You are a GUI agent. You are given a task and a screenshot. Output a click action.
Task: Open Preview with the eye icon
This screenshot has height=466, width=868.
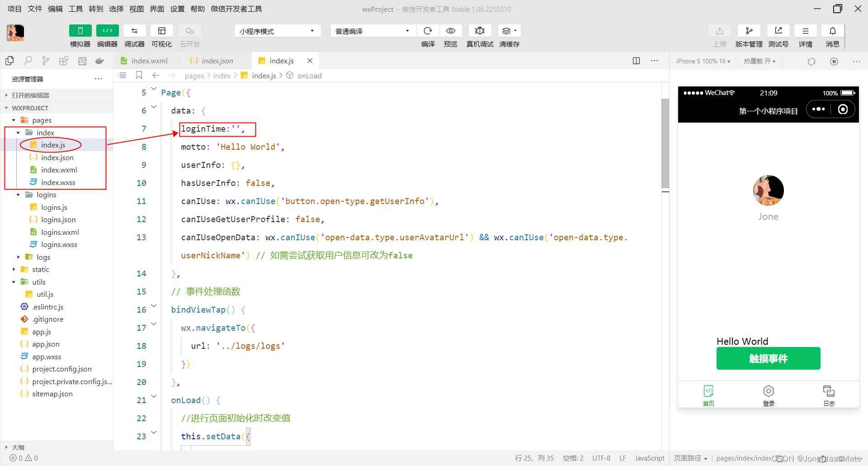[450, 31]
